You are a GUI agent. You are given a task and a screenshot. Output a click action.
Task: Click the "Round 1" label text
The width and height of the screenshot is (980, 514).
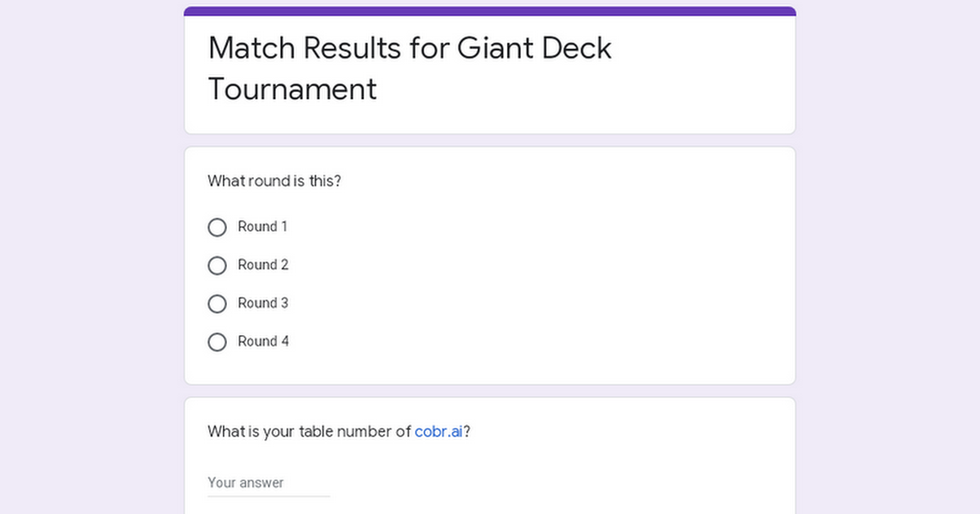262,227
